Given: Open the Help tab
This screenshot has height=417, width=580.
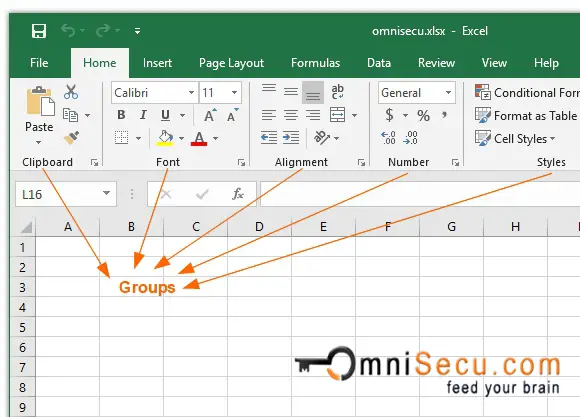Looking at the screenshot, I should tap(546, 63).
